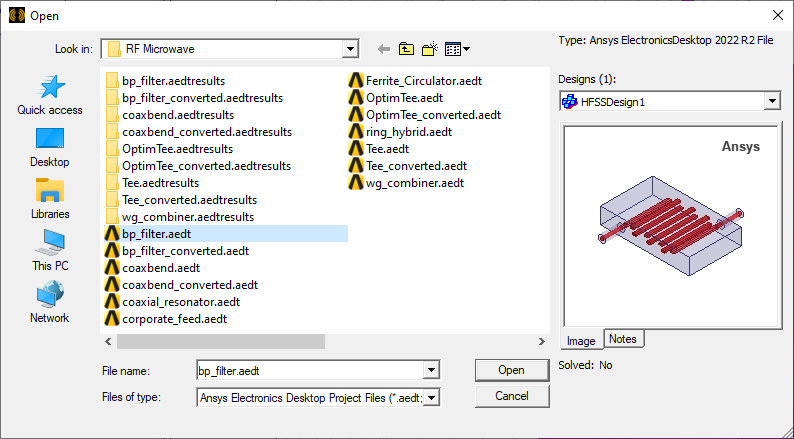This screenshot has height=439, width=794.
Task: Click the file list horizontal scrollbar thumb
Action: pyautogui.click(x=221, y=342)
